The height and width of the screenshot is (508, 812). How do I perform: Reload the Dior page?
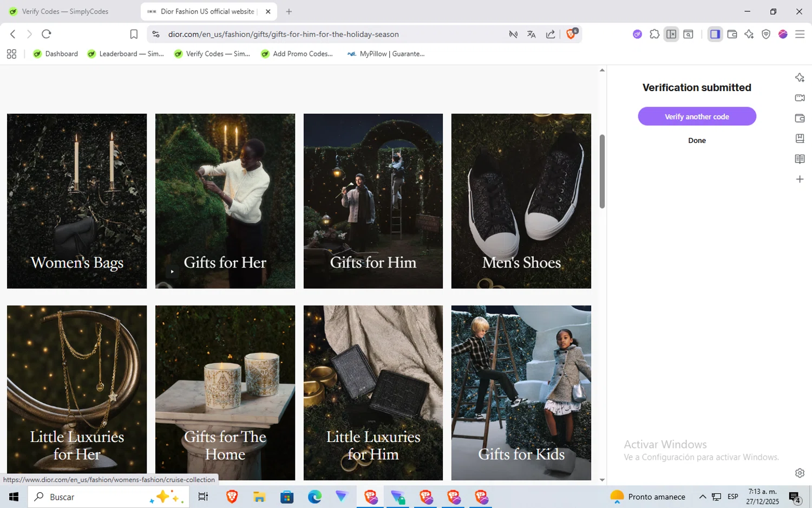[47, 34]
